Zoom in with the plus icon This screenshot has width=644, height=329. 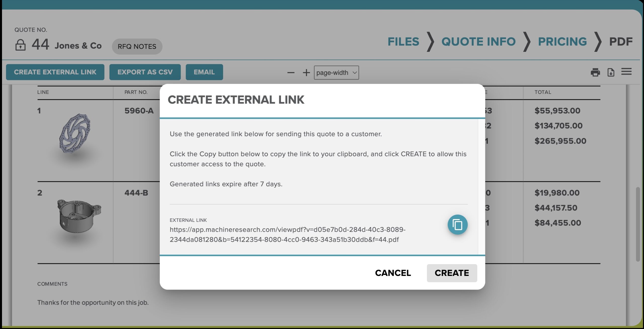pyautogui.click(x=306, y=73)
